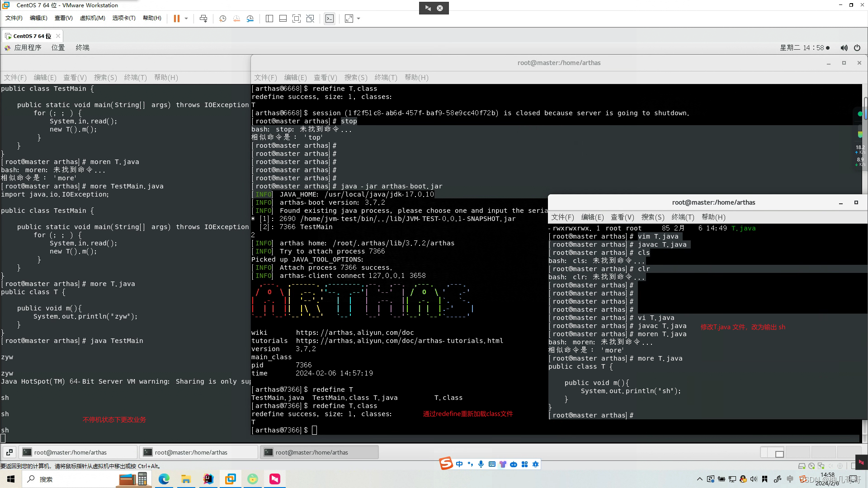This screenshot has height=488, width=868.
Task: Open the GNOME power menu icon
Action: click(x=857, y=47)
